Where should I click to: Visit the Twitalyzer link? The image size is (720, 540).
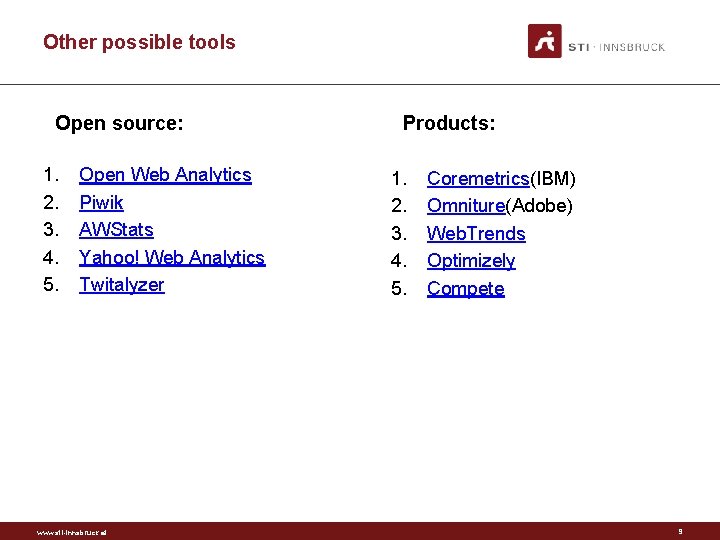(x=121, y=285)
